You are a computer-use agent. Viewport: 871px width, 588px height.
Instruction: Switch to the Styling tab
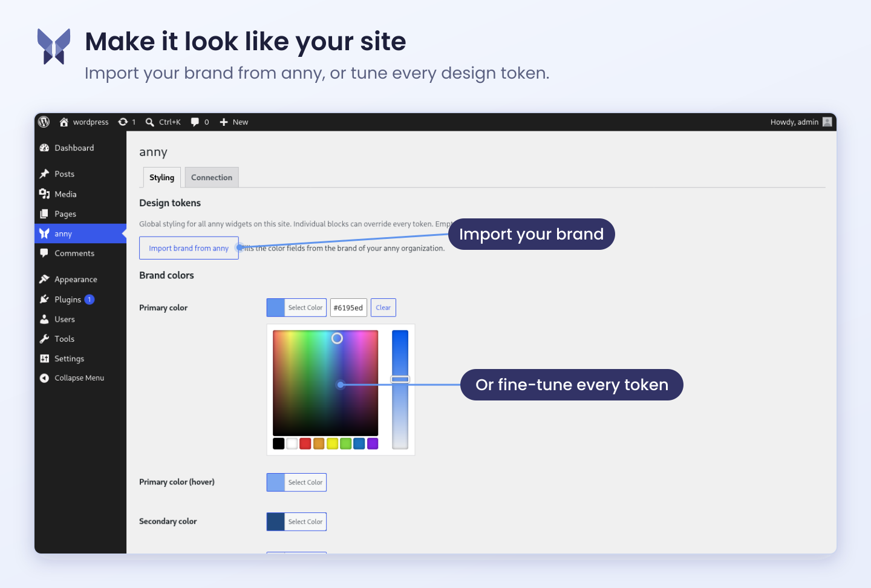[x=161, y=177]
